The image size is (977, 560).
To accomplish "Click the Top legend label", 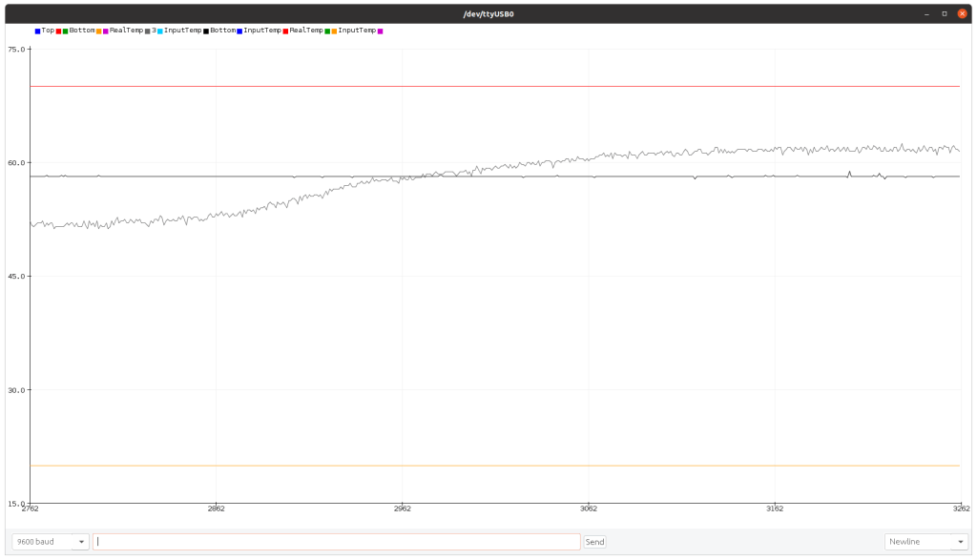I will pos(48,31).
